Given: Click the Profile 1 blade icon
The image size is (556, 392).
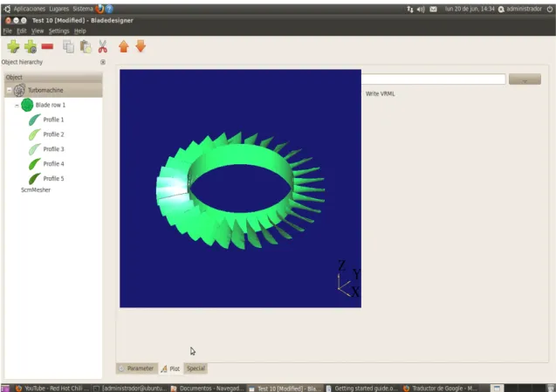Looking at the screenshot, I should pos(34,120).
